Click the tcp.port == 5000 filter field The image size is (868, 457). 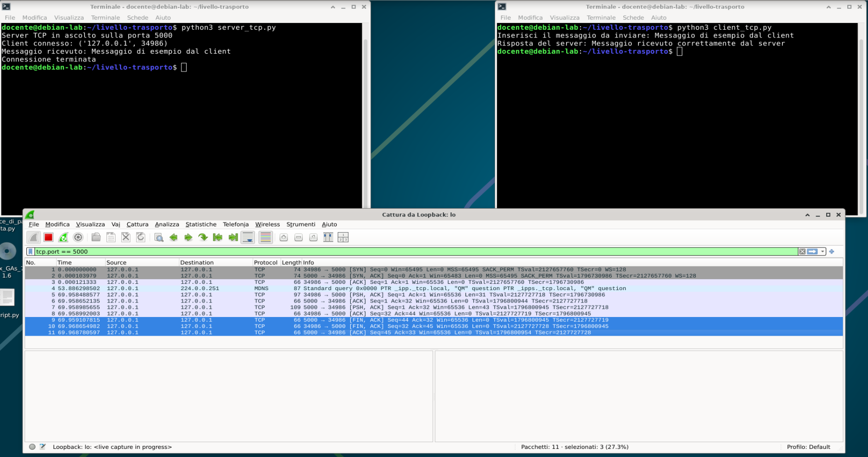[x=416, y=251]
